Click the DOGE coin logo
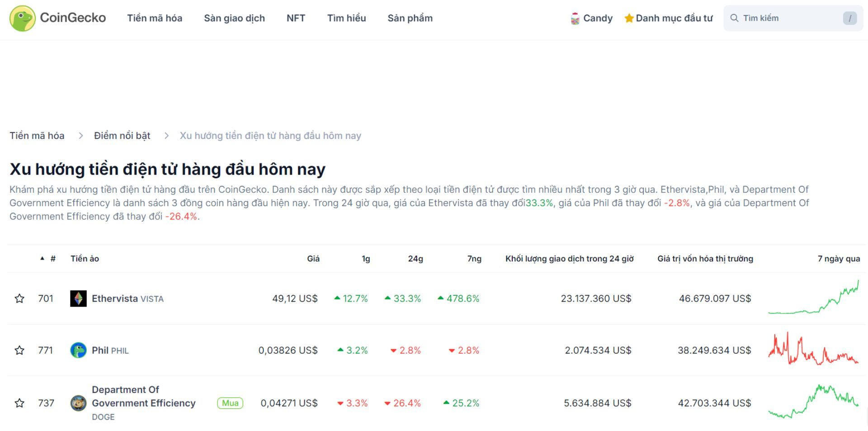The width and height of the screenshot is (868, 431). (79, 403)
